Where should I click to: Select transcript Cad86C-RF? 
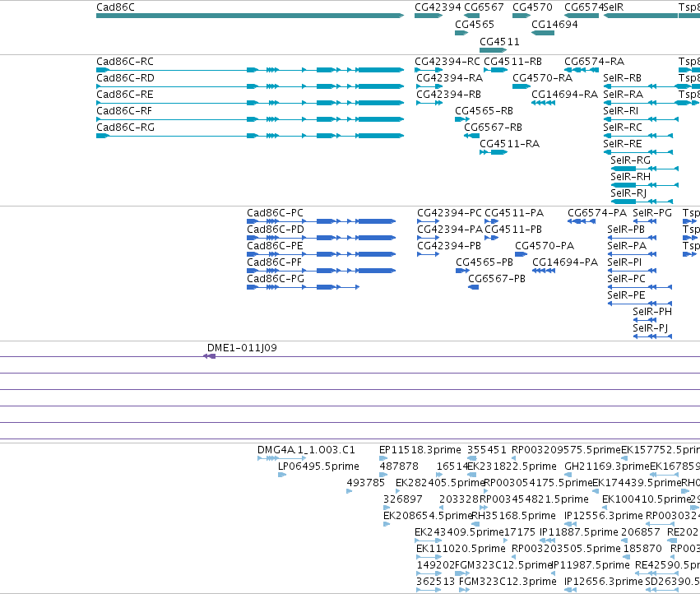click(250, 119)
